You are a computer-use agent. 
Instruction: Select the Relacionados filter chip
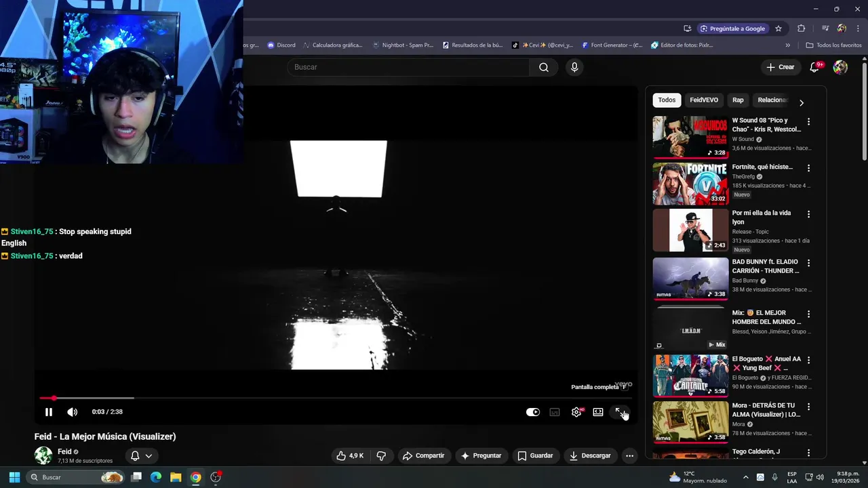(772, 100)
